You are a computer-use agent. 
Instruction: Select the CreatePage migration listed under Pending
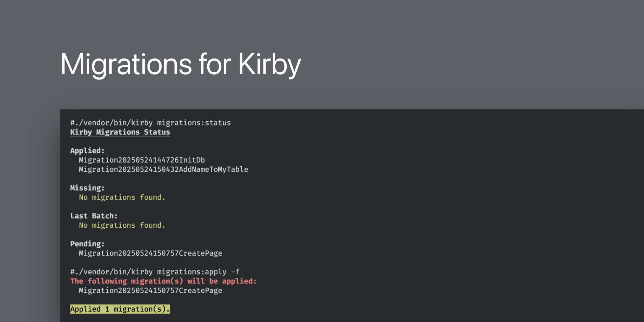click(x=150, y=253)
